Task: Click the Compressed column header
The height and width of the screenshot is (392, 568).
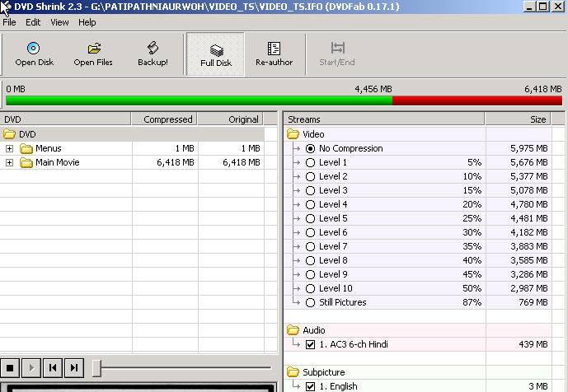Action: pos(164,119)
